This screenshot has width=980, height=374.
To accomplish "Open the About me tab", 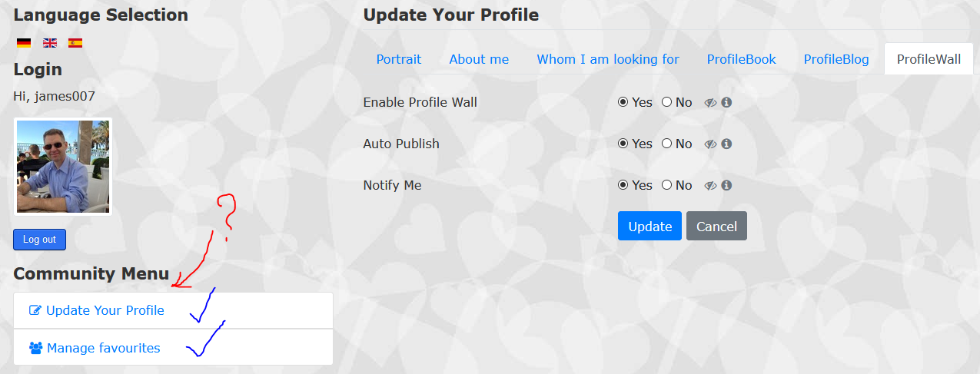I will 479,59.
